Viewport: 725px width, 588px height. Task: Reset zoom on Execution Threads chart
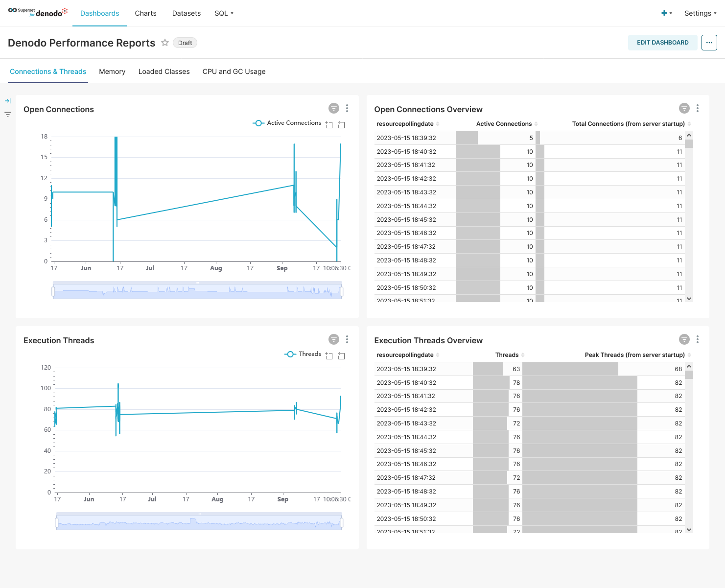[x=342, y=356]
